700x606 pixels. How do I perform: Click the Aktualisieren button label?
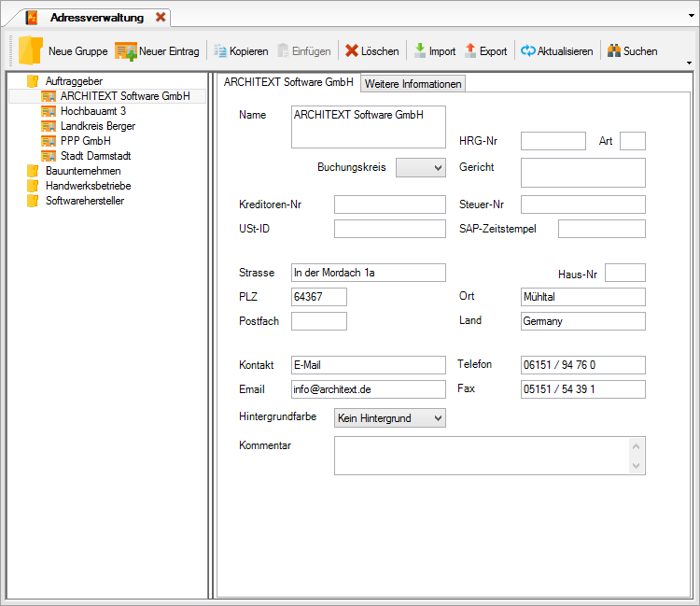[565, 51]
